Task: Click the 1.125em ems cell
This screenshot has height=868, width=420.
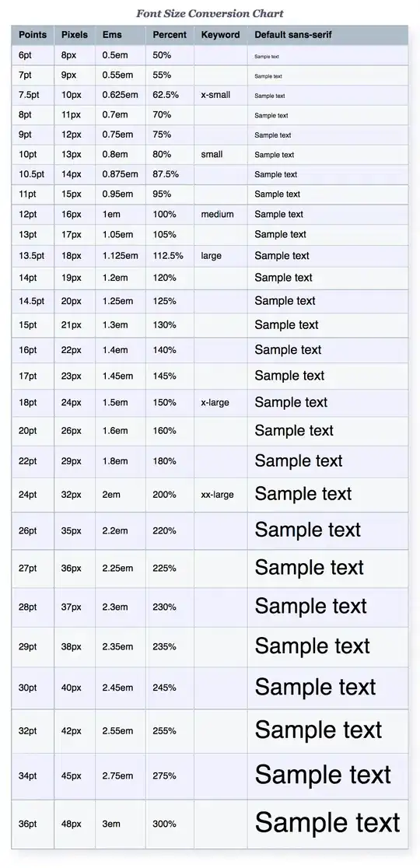Action: pos(121,256)
